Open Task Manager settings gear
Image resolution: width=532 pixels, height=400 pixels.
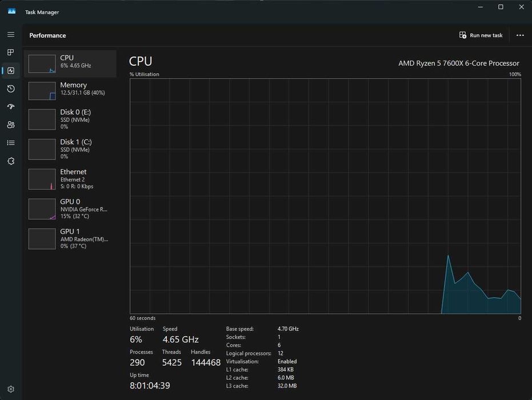(x=11, y=389)
